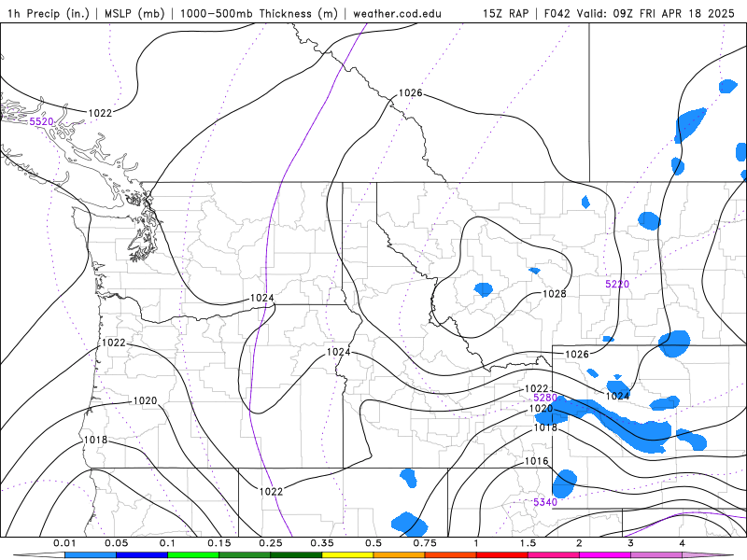Screen dimensions: 747x560
Task: Click the light blue 0.01–0.05 legend swatch
Action: (91, 555)
